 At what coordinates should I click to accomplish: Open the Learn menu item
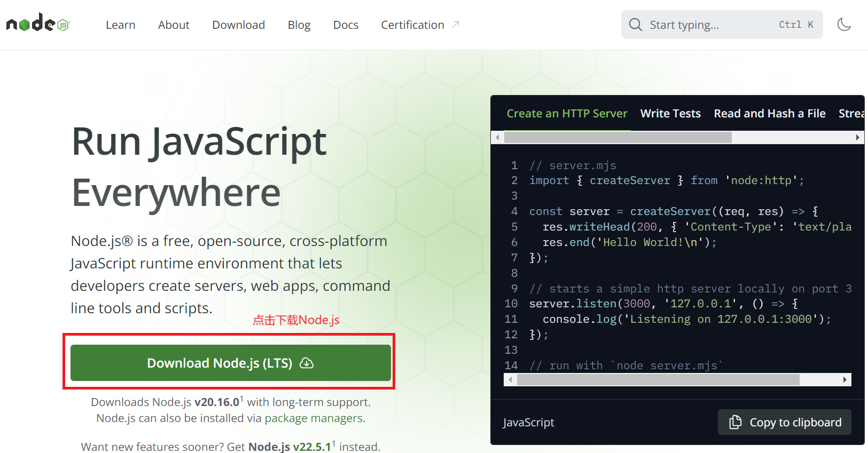click(121, 25)
